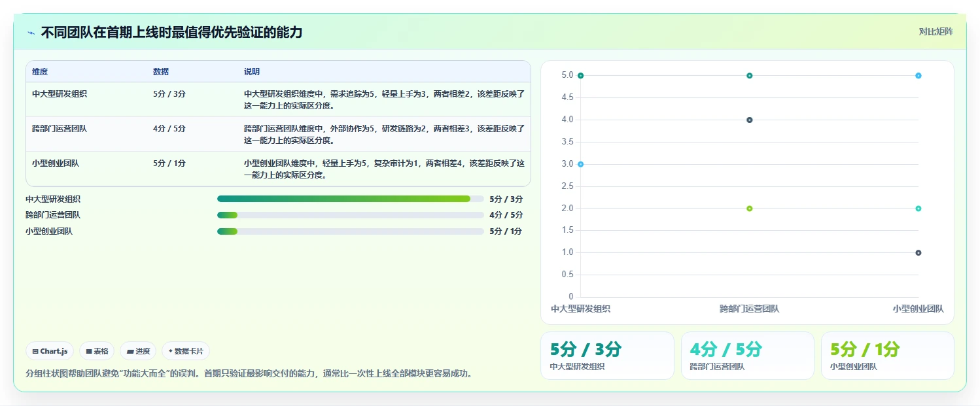The height and width of the screenshot is (406, 980).
Task: Click the 4分 / 5分 table data cell
Action: click(169, 129)
